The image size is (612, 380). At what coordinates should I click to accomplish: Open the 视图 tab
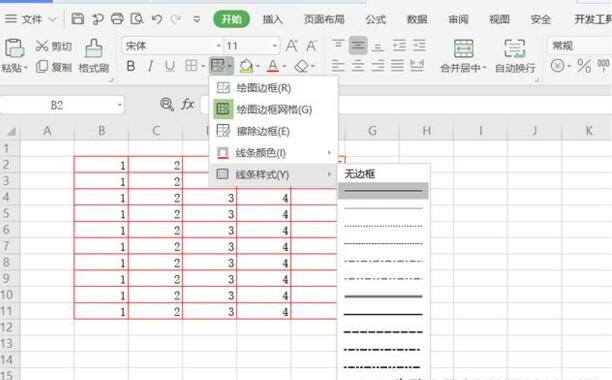click(x=499, y=19)
